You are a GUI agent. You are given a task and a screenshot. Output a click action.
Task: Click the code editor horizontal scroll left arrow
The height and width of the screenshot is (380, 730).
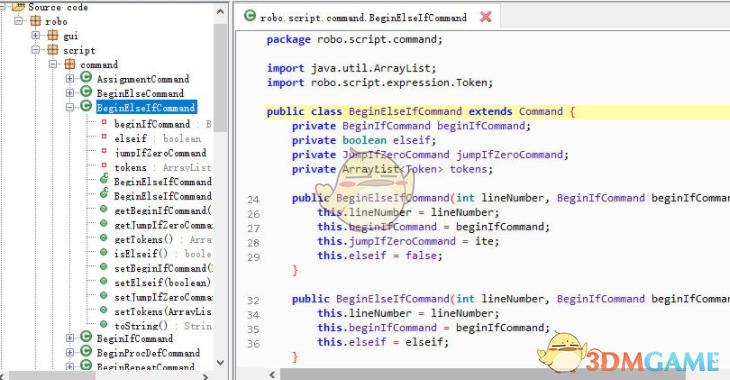pos(272,374)
